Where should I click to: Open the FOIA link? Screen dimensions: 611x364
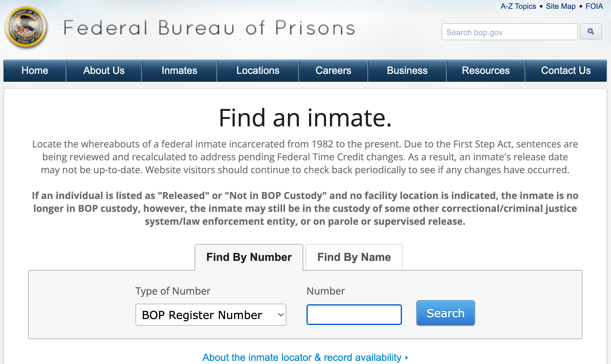click(x=594, y=6)
